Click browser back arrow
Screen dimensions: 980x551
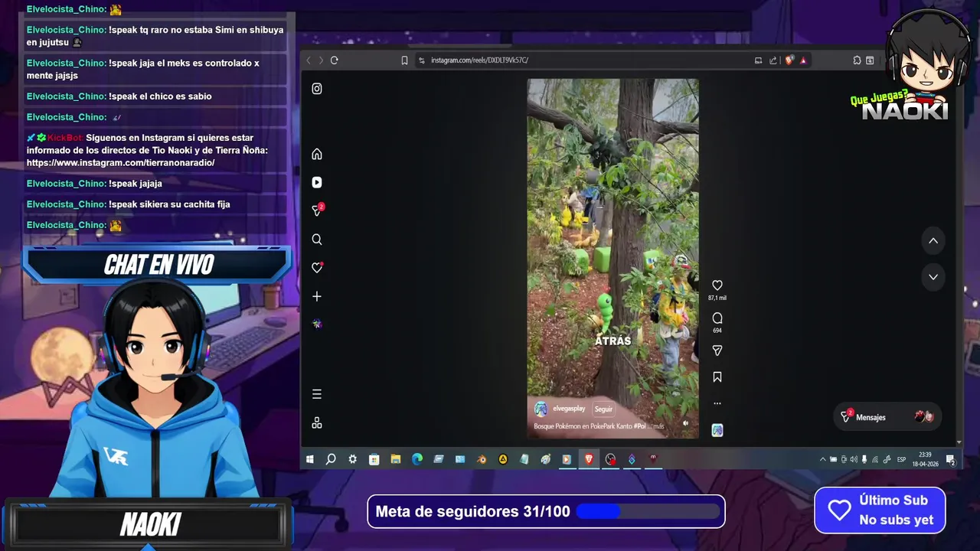(309, 60)
